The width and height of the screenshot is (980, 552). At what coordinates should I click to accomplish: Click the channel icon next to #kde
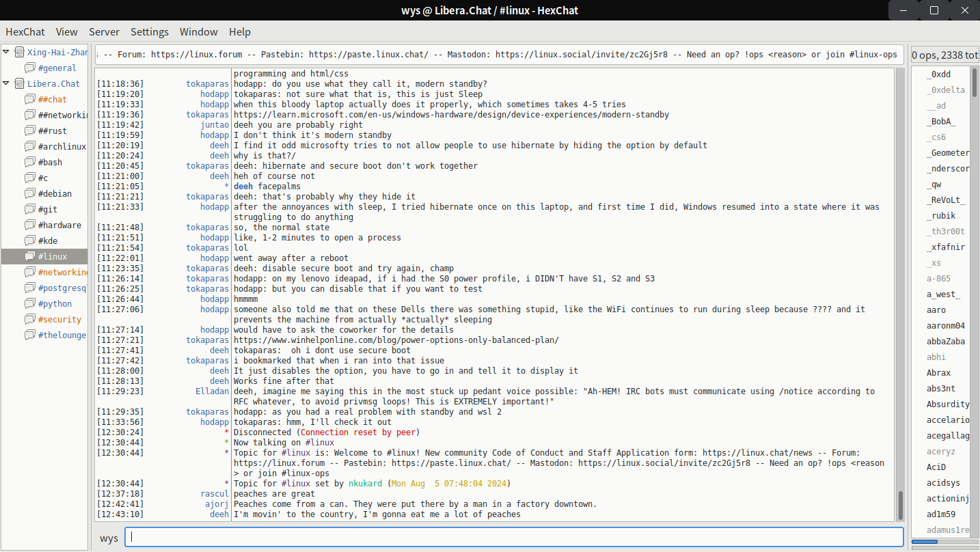30,241
